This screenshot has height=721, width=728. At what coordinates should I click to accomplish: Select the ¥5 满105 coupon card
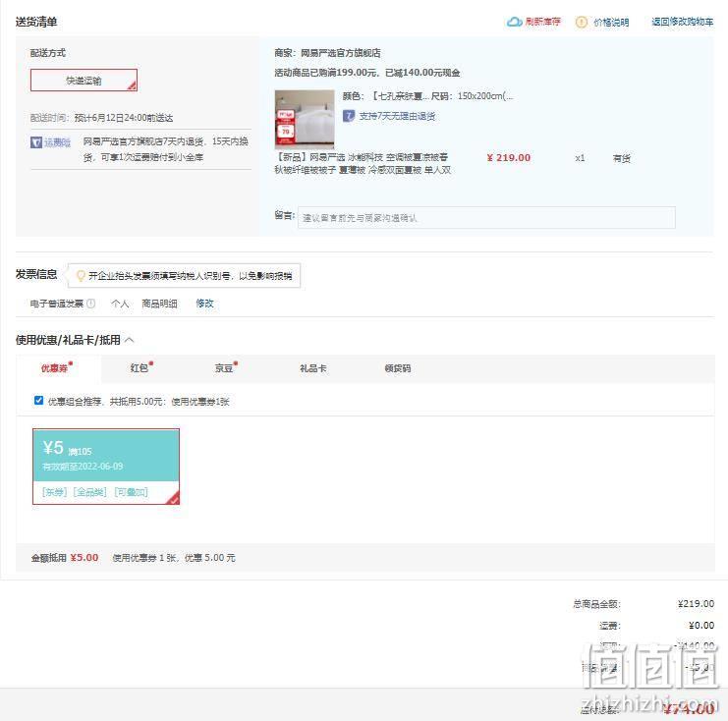pos(106,467)
